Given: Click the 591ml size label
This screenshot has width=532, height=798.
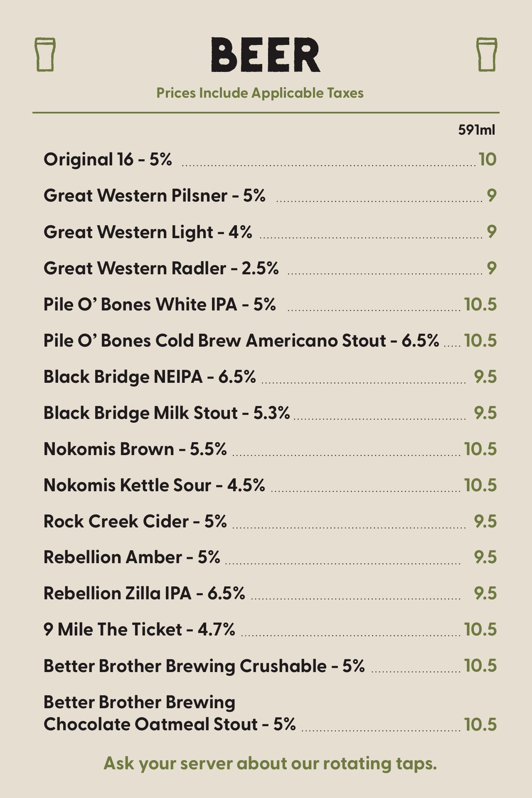Looking at the screenshot, I should coord(476,130).
